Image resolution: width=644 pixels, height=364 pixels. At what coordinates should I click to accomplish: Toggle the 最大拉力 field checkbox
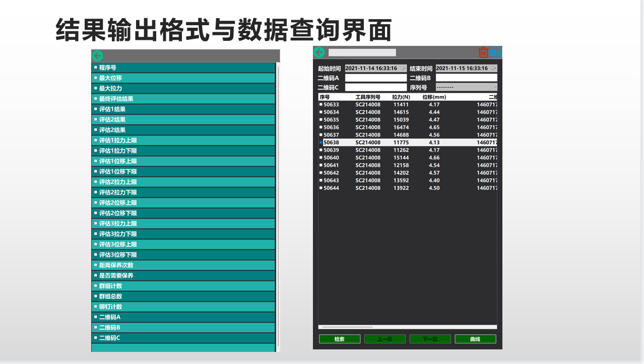tap(95, 88)
